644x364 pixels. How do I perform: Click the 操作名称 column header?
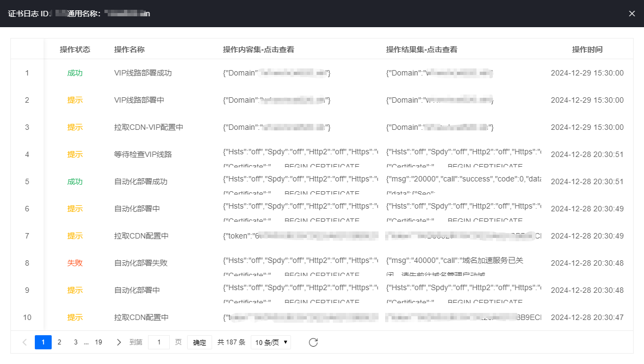(x=129, y=49)
